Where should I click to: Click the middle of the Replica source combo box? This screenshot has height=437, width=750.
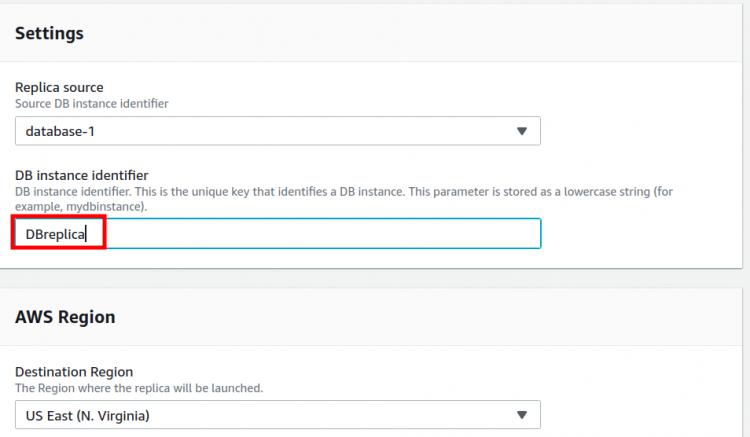point(277,131)
